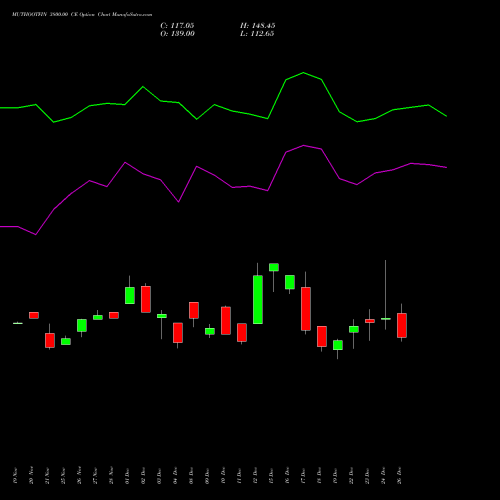This screenshot has height=500, width=500.
Task: Click the red candle for 18 Dec
Action: [x=322, y=336]
